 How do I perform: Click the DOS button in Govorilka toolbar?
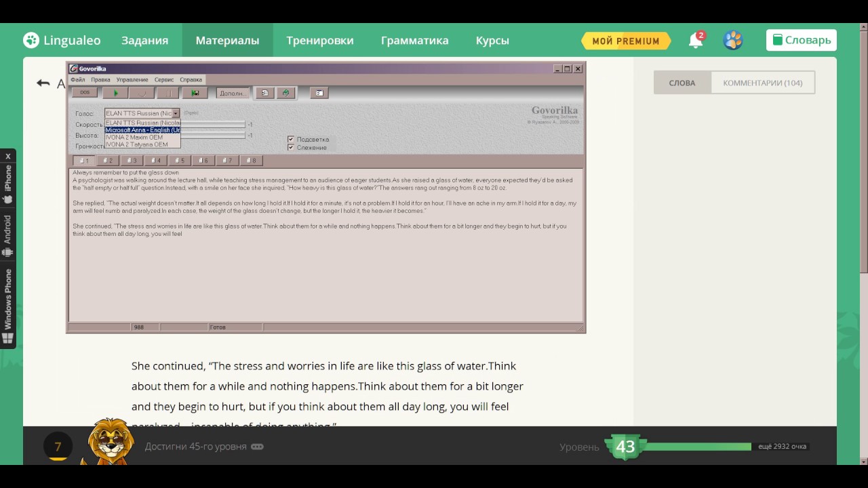(x=85, y=93)
